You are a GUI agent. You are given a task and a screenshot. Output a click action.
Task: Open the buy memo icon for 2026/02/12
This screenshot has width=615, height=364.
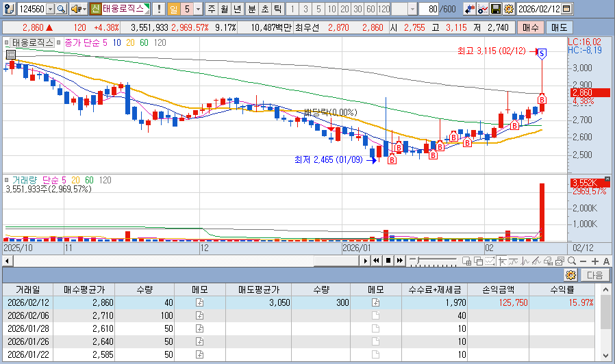click(200, 302)
